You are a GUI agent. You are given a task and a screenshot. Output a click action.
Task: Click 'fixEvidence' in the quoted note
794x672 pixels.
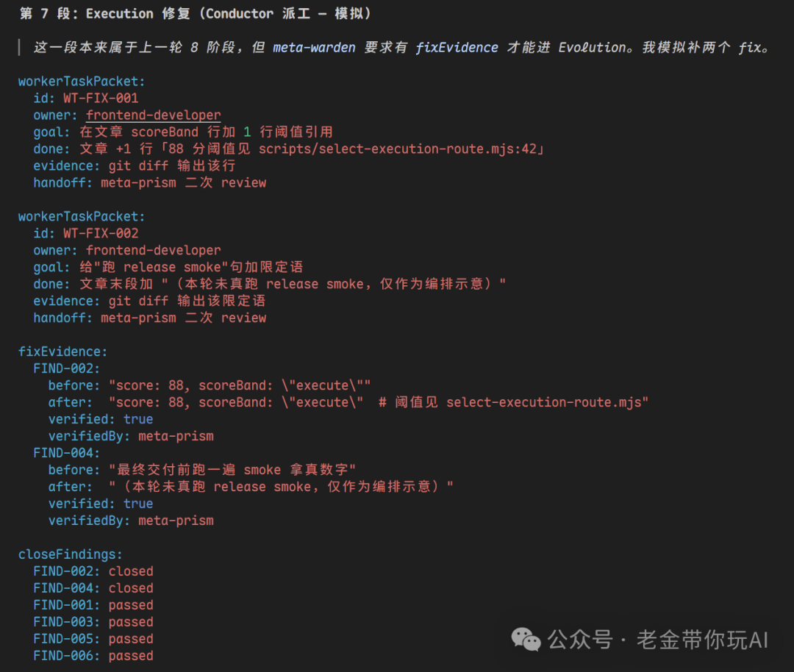point(457,48)
